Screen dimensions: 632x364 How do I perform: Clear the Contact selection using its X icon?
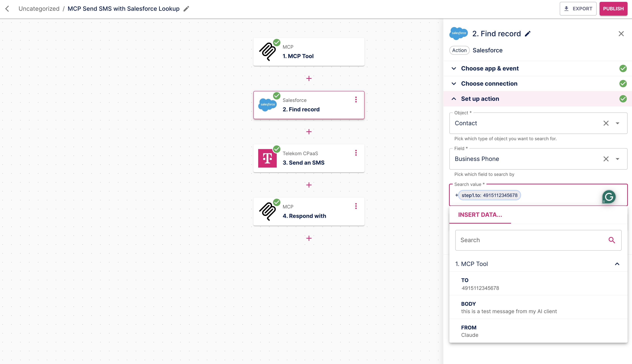pyautogui.click(x=606, y=123)
